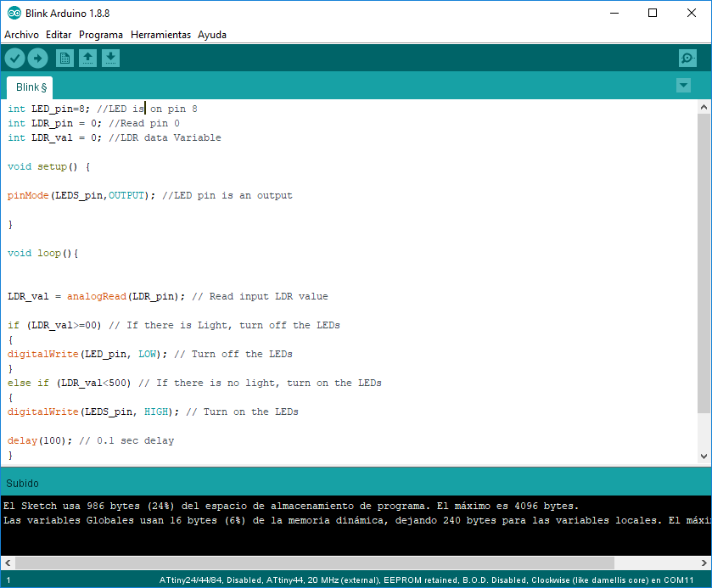Click the comment '//Read pin 0'

click(x=144, y=124)
